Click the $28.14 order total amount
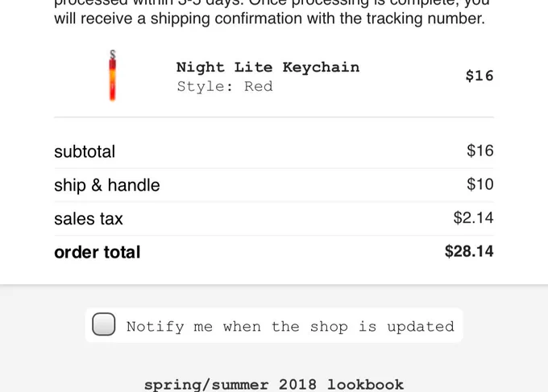 click(469, 251)
